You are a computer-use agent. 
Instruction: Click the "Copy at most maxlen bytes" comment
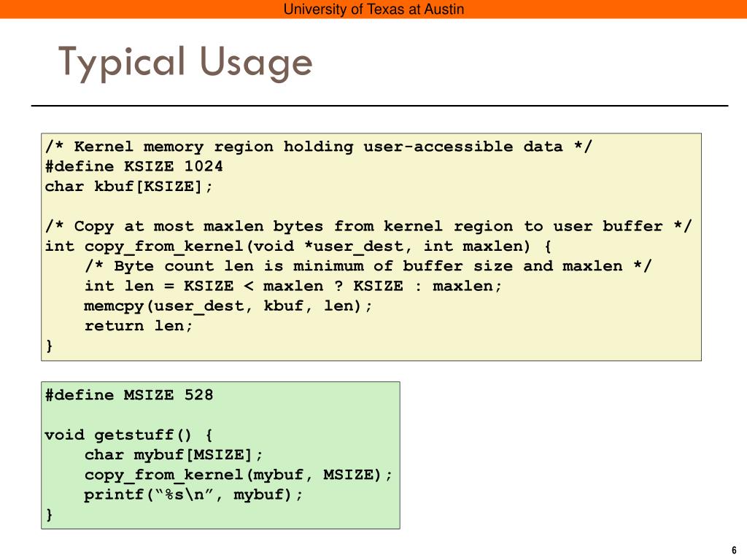[368, 226]
